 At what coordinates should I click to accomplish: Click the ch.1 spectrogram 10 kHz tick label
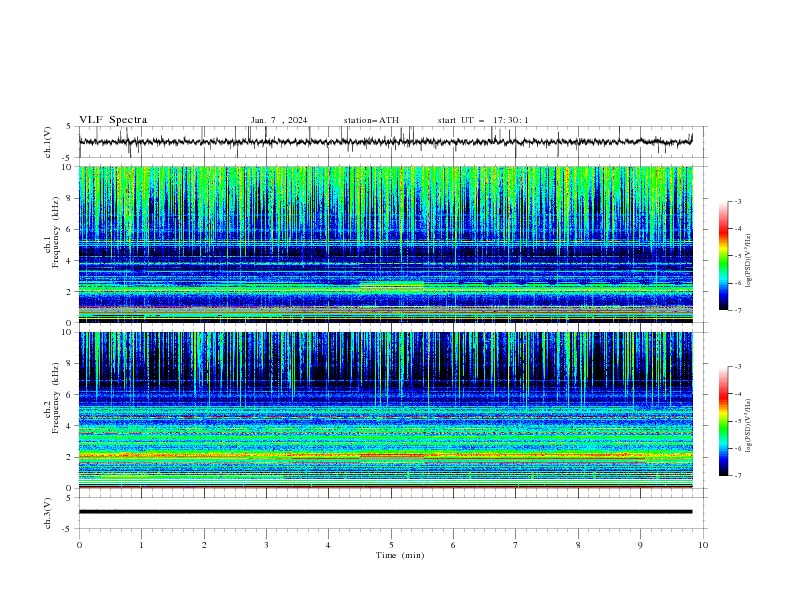tap(67, 167)
